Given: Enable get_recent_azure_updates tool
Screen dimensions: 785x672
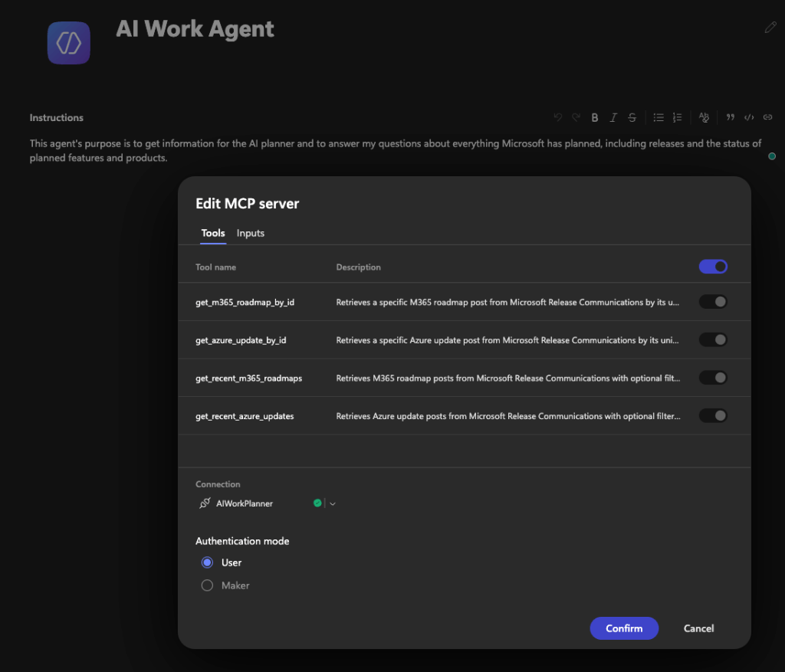Looking at the screenshot, I should [713, 416].
